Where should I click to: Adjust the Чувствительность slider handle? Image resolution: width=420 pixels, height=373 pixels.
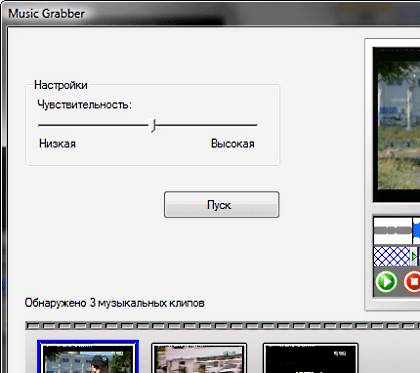pos(154,126)
